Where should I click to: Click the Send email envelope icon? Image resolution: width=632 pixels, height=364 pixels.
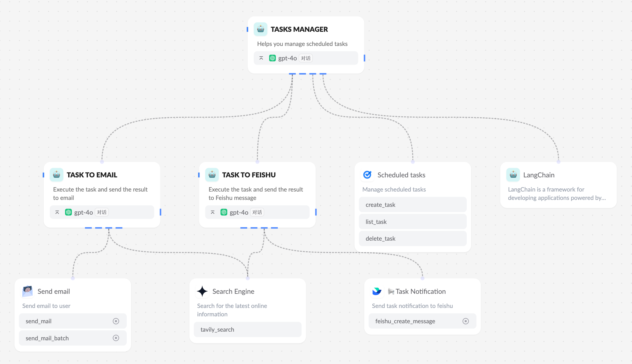pos(27,291)
